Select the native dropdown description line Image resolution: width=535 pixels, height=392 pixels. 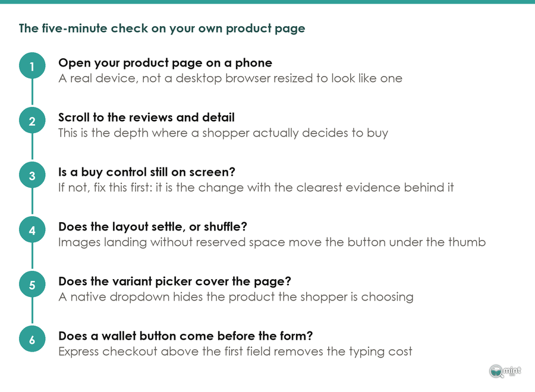point(236,297)
